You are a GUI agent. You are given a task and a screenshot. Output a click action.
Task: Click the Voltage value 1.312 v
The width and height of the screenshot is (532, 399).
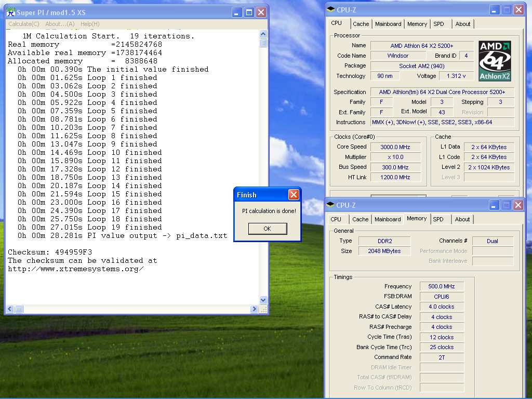pyautogui.click(x=456, y=76)
